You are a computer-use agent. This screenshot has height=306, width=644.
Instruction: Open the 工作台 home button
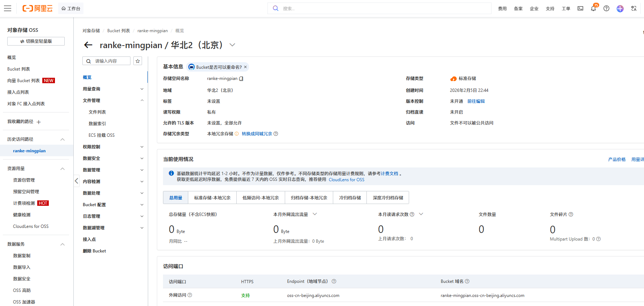pos(71,8)
